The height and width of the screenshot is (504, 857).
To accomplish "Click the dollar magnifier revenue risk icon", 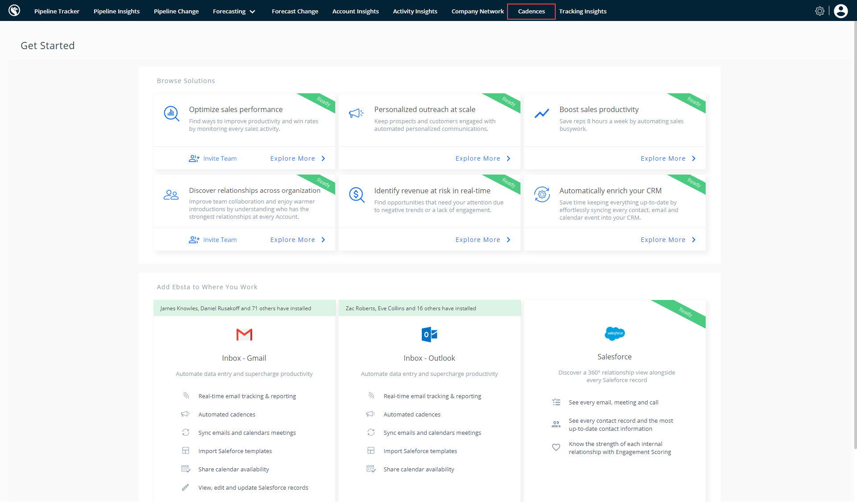I will coord(356,195).
